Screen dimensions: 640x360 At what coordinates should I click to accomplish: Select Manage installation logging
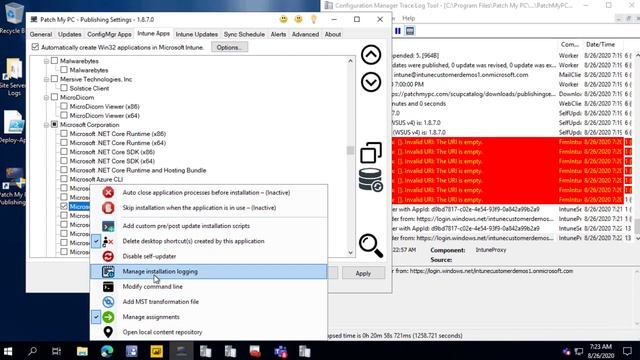pyautogui.click(x=208, y=271)
